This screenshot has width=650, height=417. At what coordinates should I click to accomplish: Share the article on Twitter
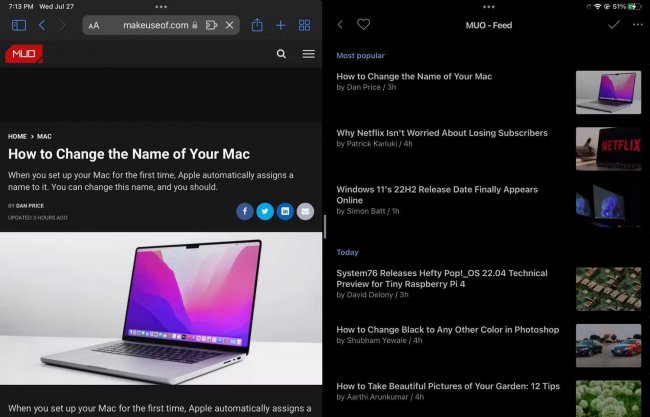pos(265,211)
